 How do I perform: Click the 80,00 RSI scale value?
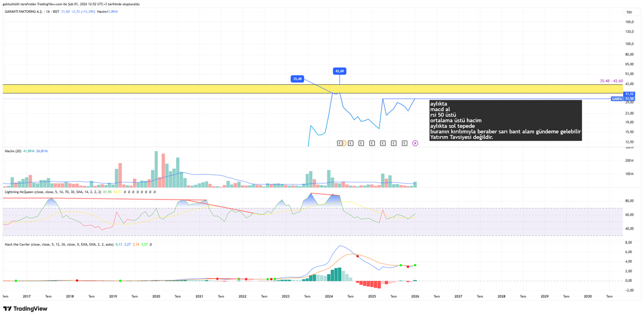[630, 201]
